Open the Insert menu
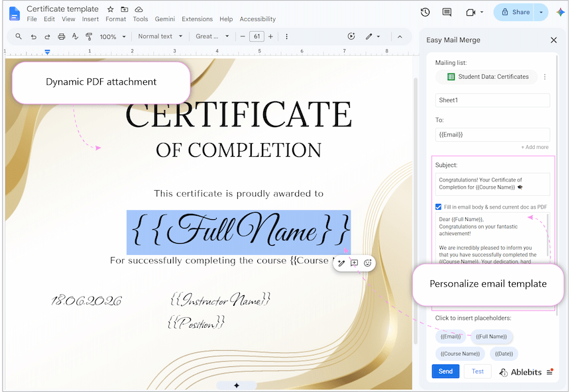Screen dimensions: 576x392 [x=90, y=19]
